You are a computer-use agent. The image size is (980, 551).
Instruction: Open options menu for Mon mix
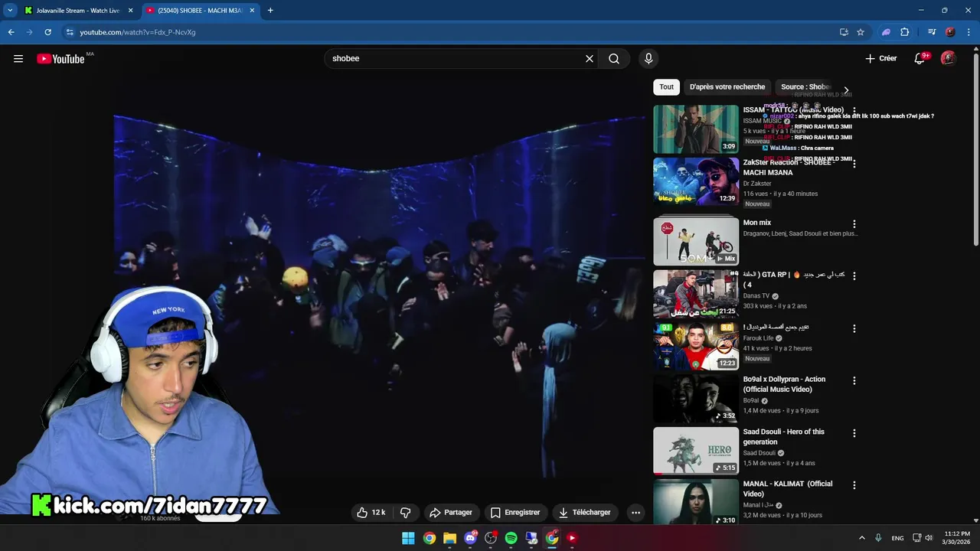[x=854, y=224]
